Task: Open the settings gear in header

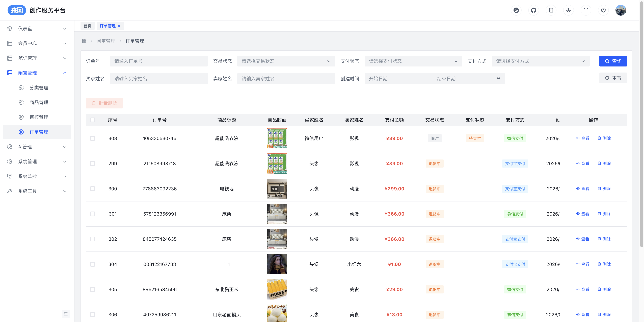Action: pos(603,10)
